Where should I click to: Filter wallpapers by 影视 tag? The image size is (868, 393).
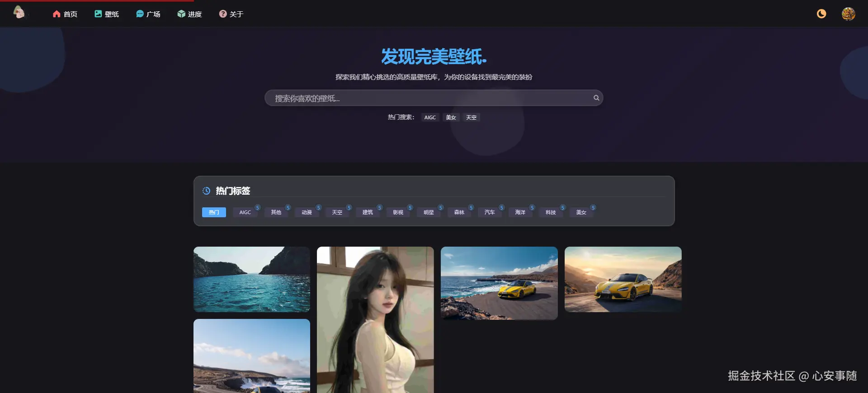(x=398, y=212)
